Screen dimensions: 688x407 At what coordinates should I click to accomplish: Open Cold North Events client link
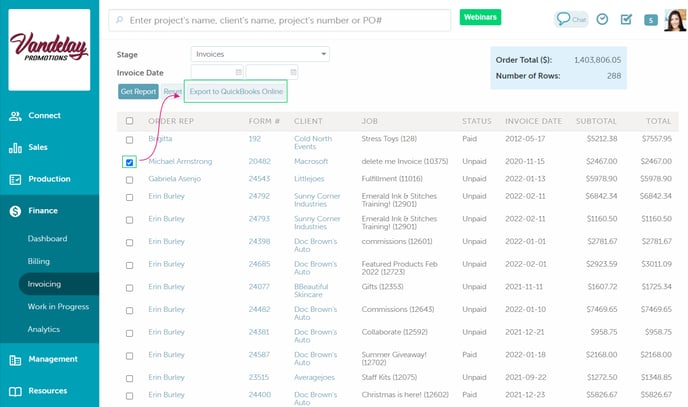tap(313, 143)
